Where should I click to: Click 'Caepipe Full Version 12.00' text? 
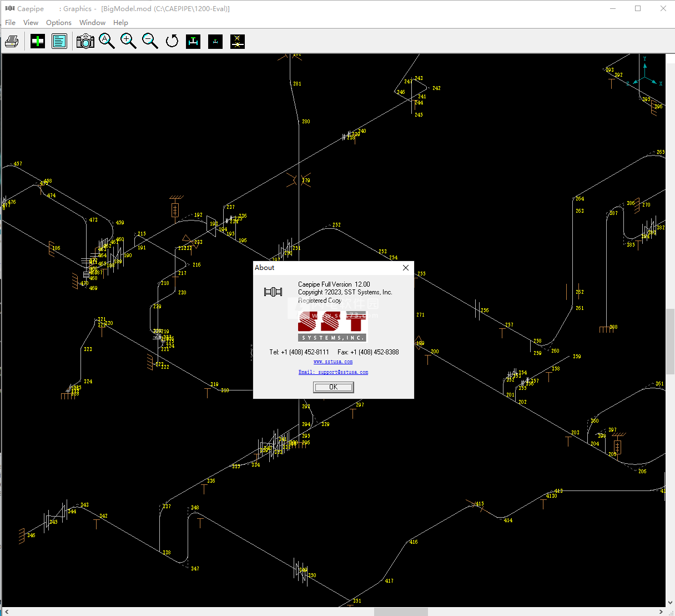tap(334, 284)
